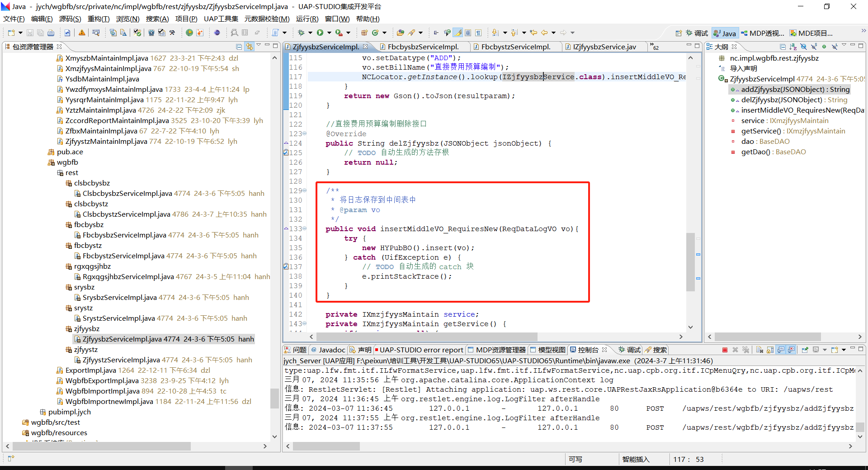Toggle Show Whitespace Characters button
868x470 pixels.
click(x=478, y=33)
